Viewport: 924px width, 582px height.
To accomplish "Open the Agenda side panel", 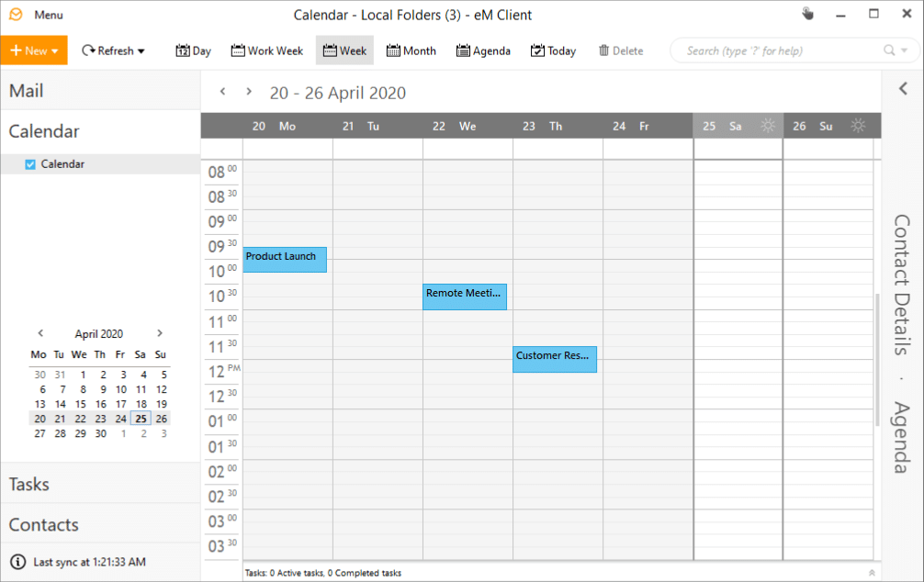I will tap(902, 437).
